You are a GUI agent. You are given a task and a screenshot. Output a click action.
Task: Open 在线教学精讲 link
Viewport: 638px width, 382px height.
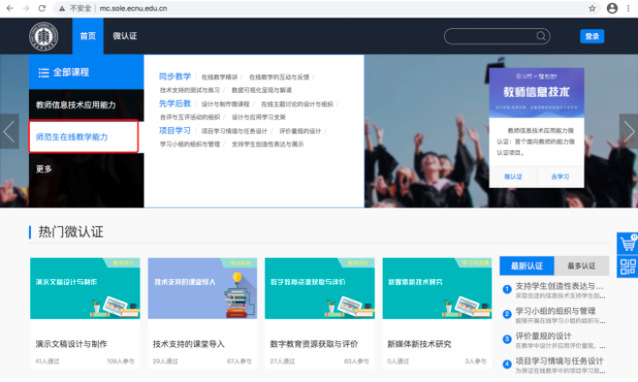[219, 77]
